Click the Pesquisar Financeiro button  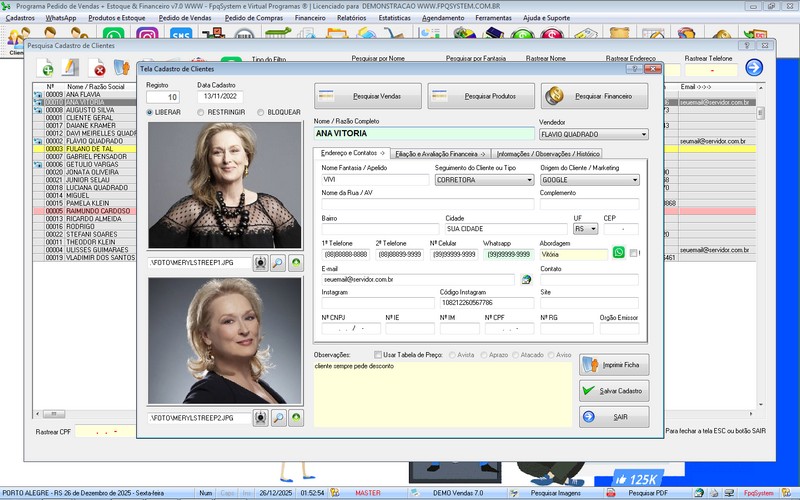click(595, 96)
